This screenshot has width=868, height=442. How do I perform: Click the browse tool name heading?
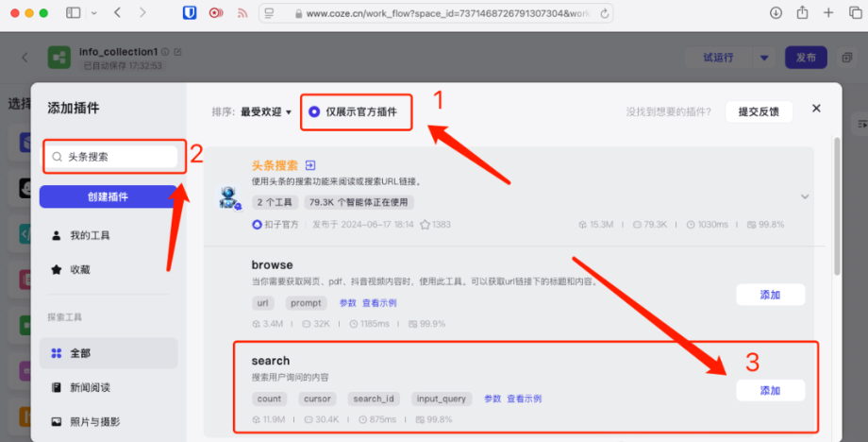(x=272, y=264)
